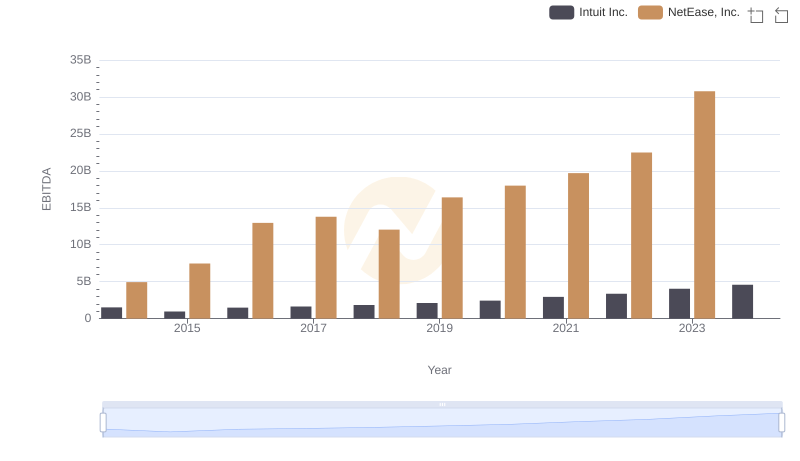Click the 5B y-axis label
Viewport: 800px width, 461px height.
[x=84, y=281]
